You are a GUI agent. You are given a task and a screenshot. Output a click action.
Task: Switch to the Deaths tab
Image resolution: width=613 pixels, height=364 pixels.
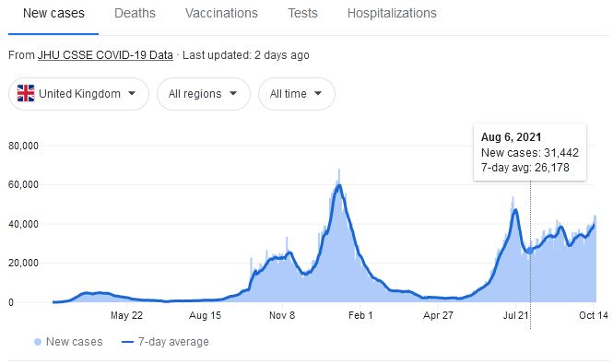tap(135, 13)
